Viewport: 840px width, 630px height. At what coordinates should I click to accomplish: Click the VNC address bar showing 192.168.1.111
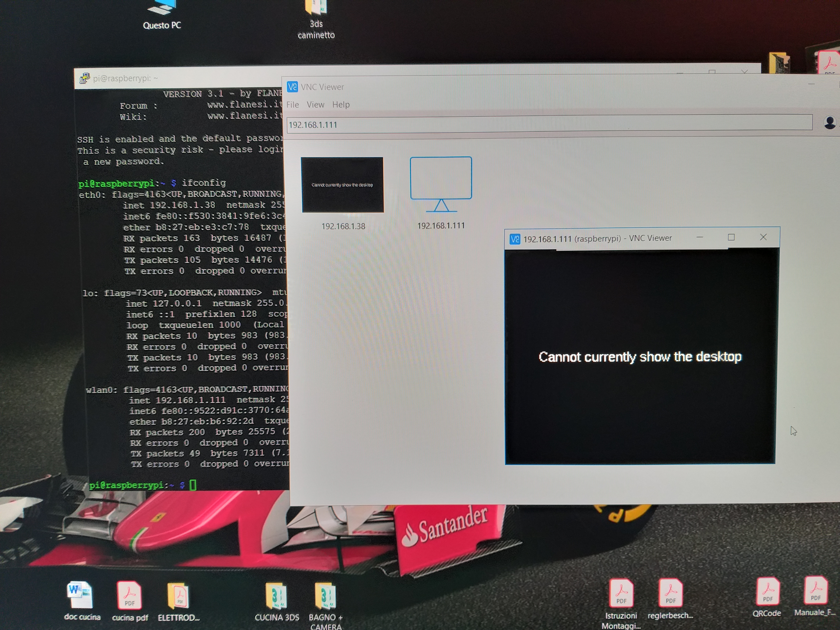pos(549,124)
